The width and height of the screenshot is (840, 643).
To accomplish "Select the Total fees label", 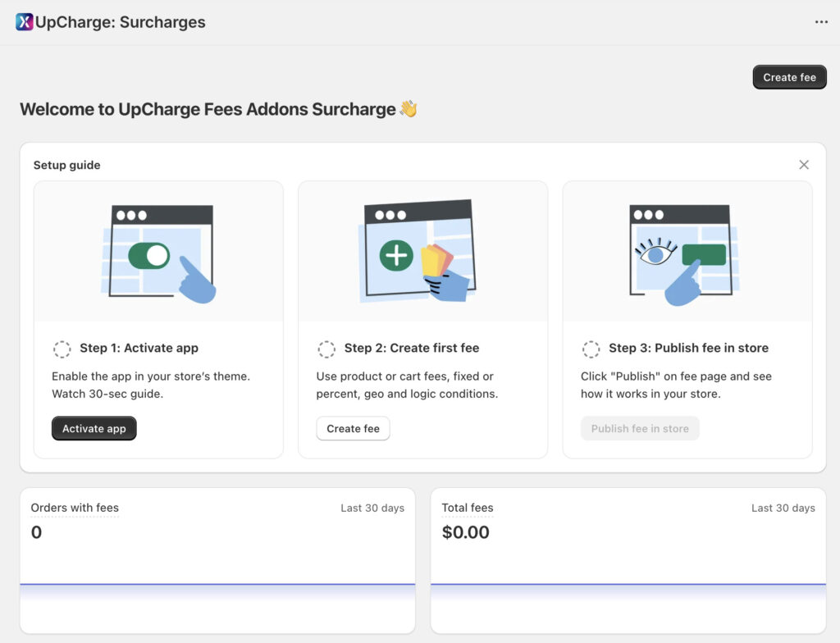I will pos(468,508).
